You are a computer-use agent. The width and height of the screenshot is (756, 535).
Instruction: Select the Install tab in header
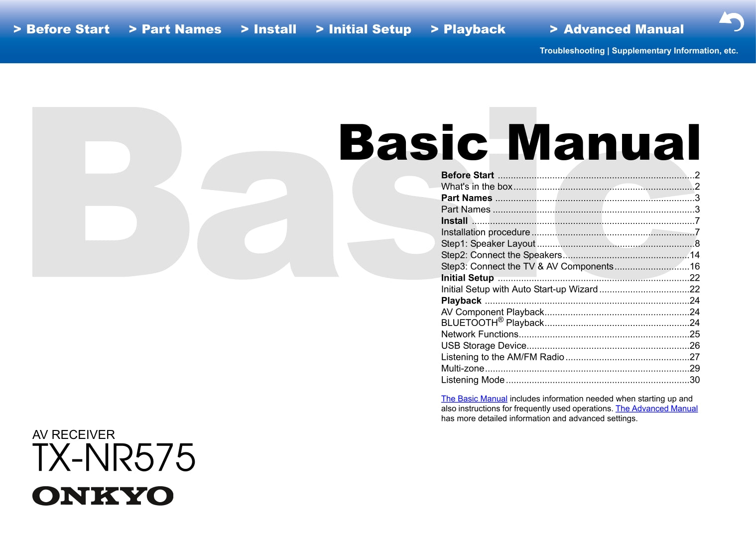(269, 29)
